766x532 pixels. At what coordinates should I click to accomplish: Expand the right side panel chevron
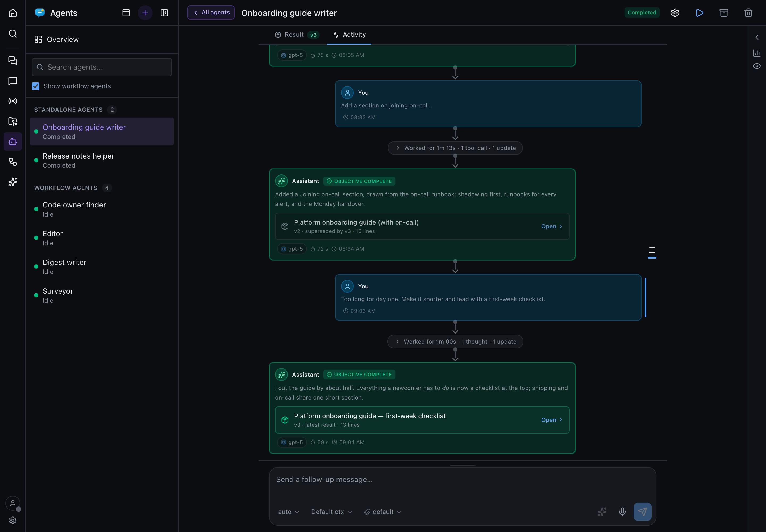coord(757,37)
